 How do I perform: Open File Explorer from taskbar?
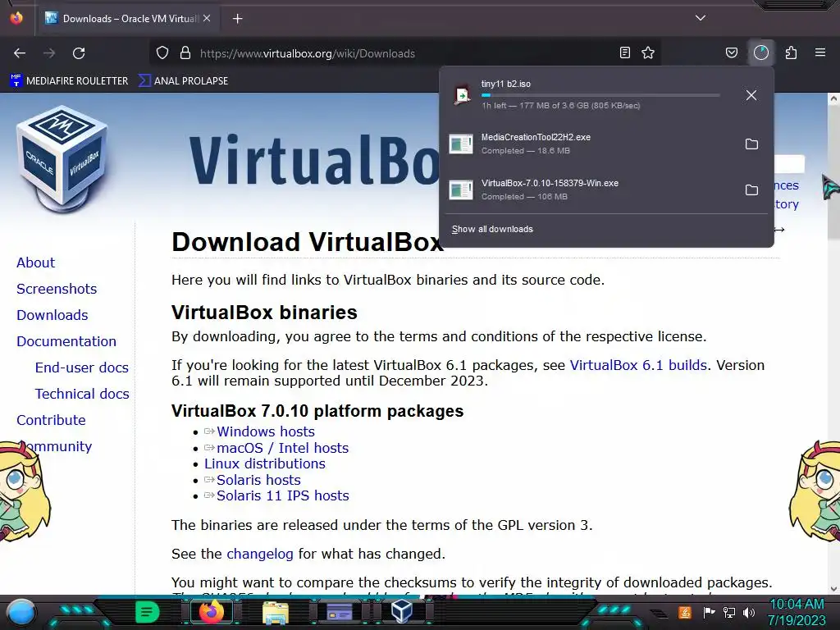pos(276,613)
